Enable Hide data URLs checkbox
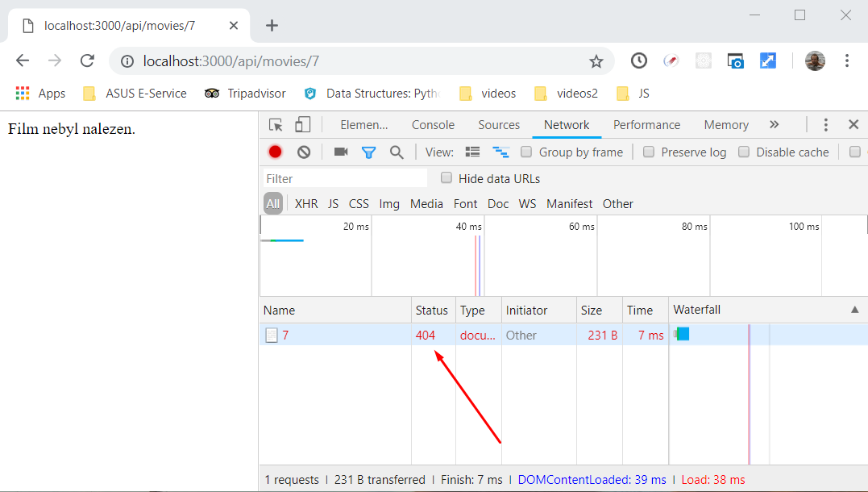The image size is (868, 492). [x=446, y=178]
